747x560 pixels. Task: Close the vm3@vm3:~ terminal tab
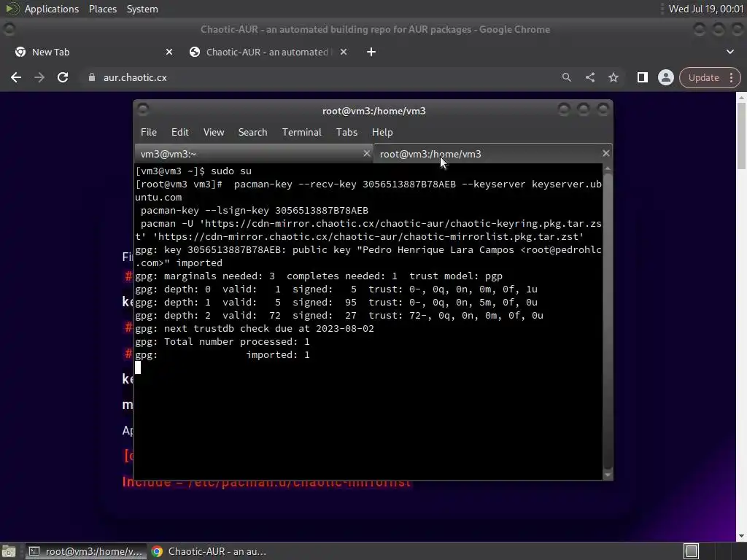click(x=366, y=153)
